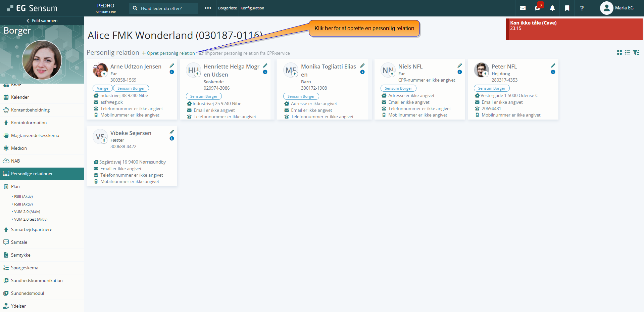Open chat notifications with red badge
This screenshot has width=644, height=312.
pos(538,8)
